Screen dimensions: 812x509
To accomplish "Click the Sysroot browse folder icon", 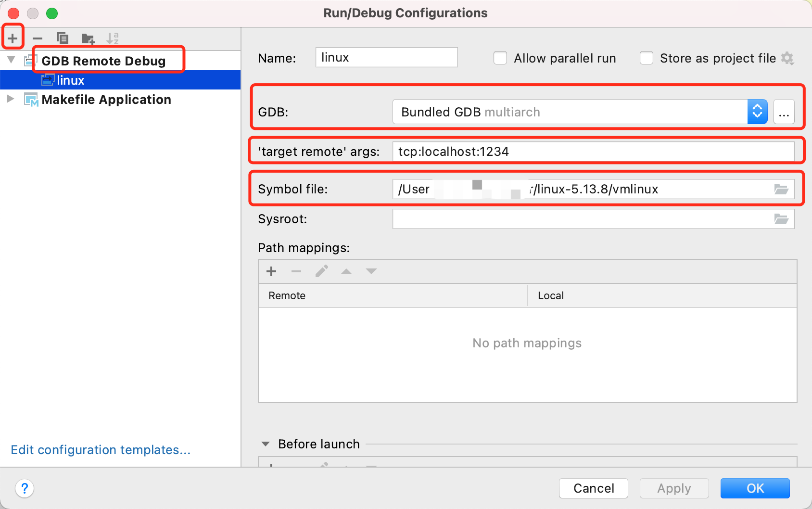I will point(781,219).
